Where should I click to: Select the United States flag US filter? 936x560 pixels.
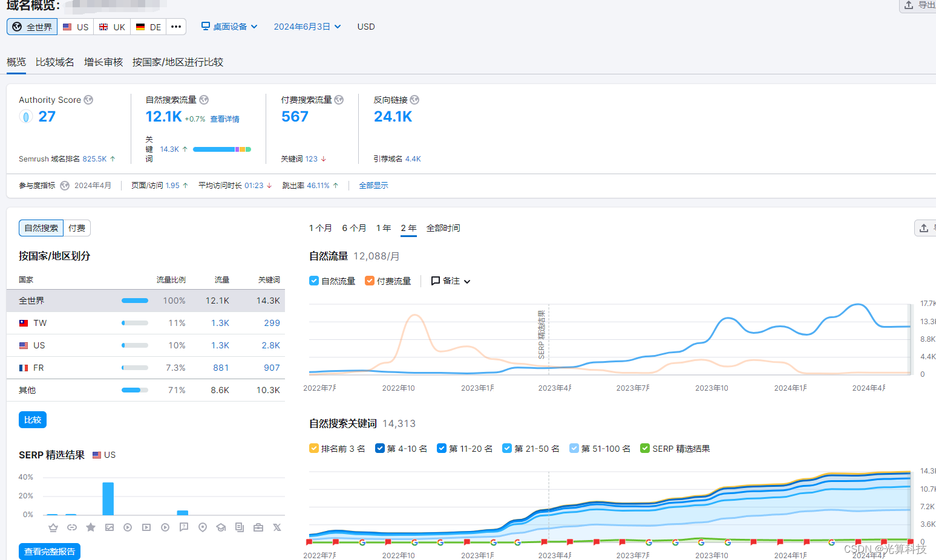76,27
